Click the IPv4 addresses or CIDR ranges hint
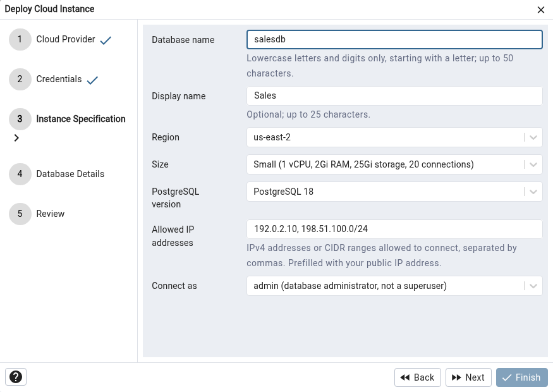 point(382,255)
